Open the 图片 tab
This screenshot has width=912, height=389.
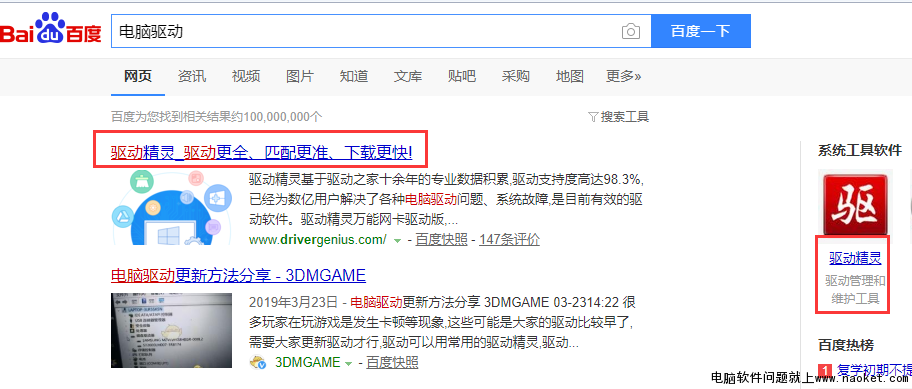(x=300, y=76)
